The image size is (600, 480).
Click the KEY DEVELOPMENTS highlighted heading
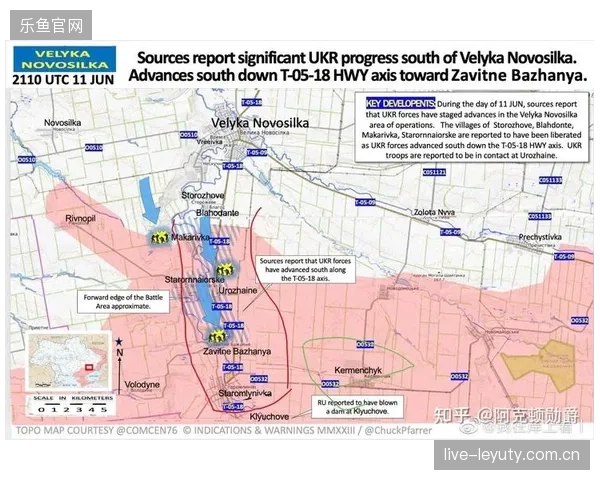400,103
